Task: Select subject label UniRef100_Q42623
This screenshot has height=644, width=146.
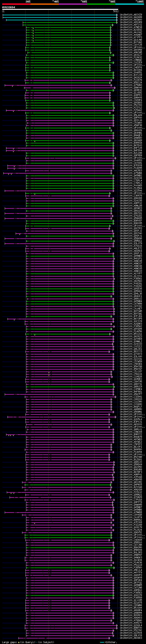Action: 131,336
